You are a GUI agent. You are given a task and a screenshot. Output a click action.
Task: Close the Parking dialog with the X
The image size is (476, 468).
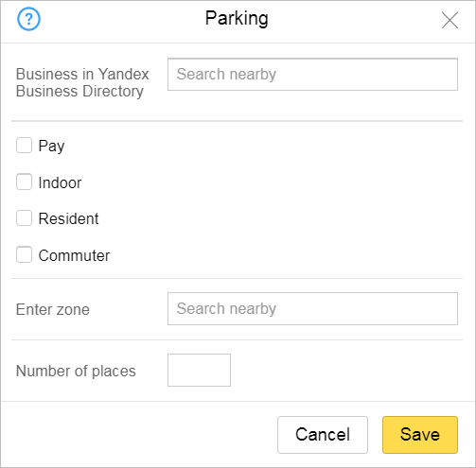(x=450, y=20)
